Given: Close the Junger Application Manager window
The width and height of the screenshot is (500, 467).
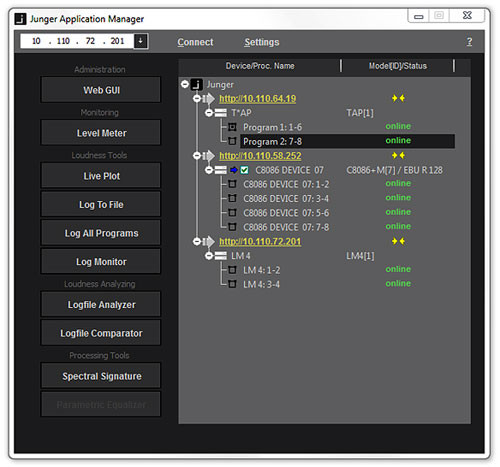Looking at the screenshot, I should click(x=467, y=15).
